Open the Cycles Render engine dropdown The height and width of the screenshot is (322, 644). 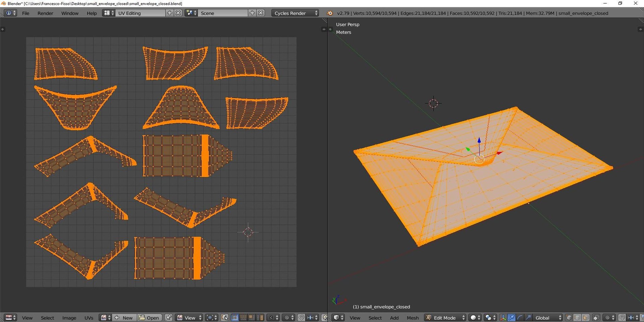(295, 13)
